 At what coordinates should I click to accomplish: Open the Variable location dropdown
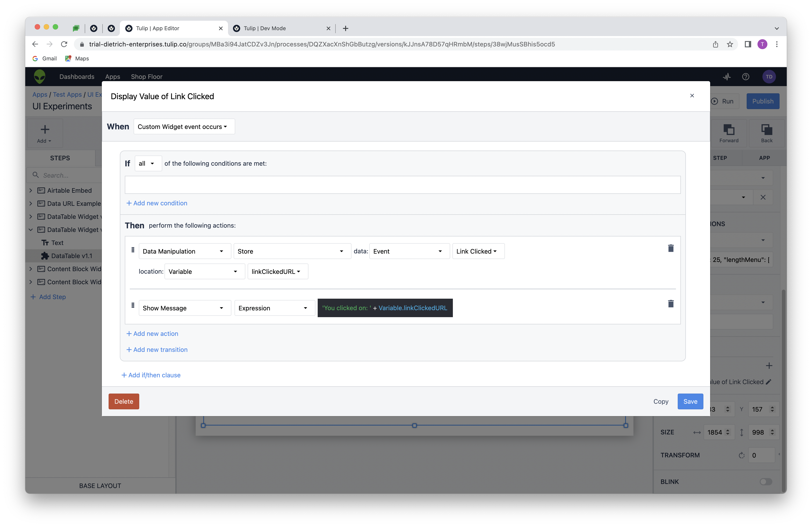[x=204, y=271]
